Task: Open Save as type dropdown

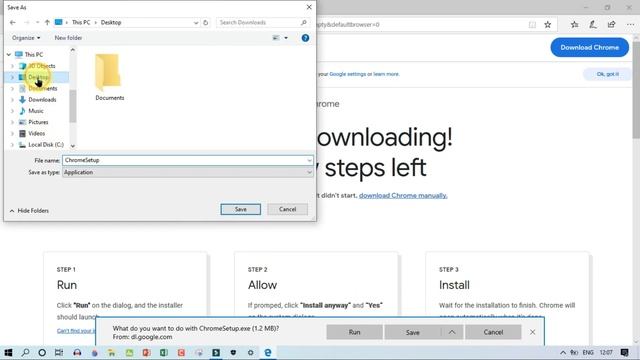Action: [x=309, y=172]
